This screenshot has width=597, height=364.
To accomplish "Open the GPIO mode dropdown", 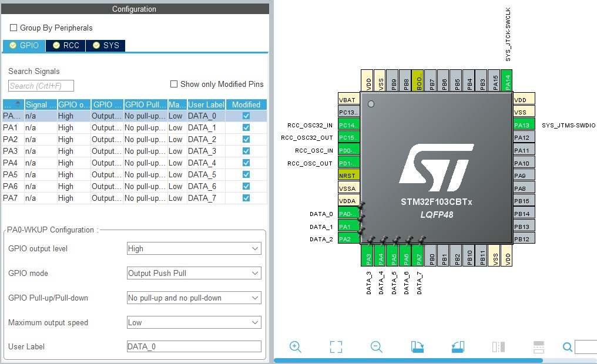I will coord(194,273).
